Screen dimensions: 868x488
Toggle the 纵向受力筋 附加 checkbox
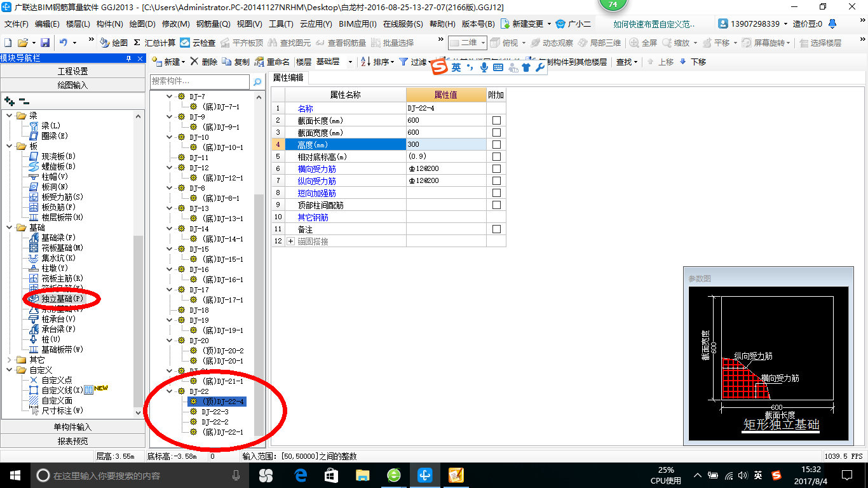click(496, 181)
